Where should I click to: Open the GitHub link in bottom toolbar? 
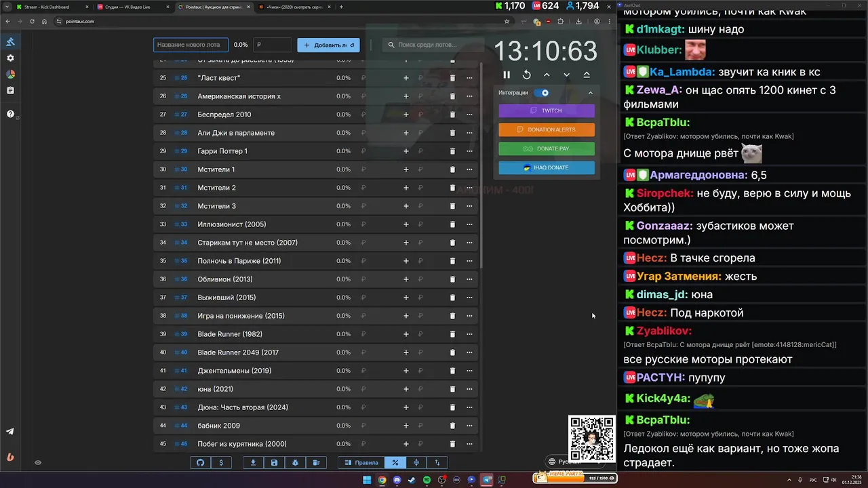coord(200,462)
